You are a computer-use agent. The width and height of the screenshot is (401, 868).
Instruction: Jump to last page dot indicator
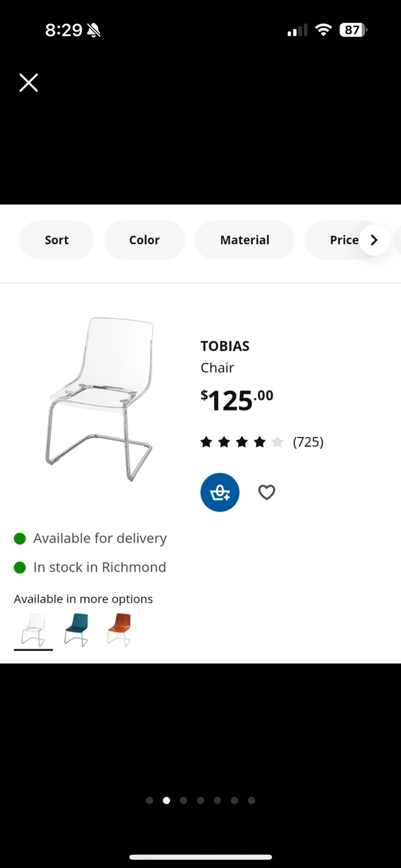pos(251,800)
